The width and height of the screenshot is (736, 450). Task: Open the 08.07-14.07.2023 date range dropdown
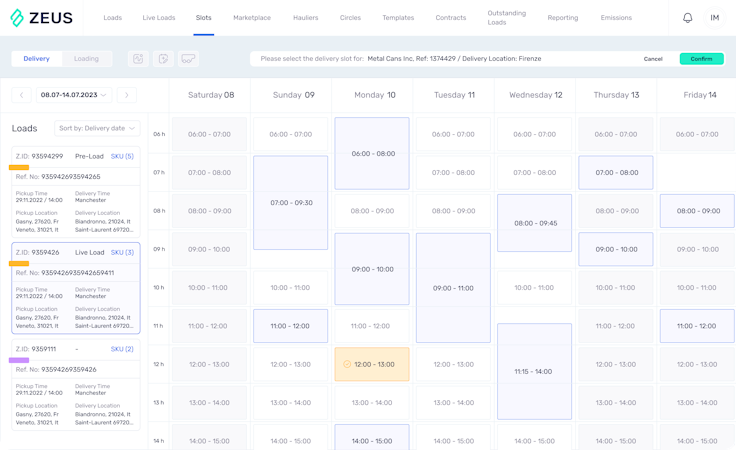pos(74,95)
